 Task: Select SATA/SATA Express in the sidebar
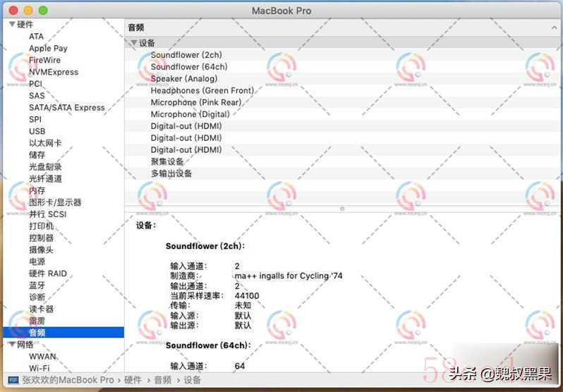pos(67,107)
